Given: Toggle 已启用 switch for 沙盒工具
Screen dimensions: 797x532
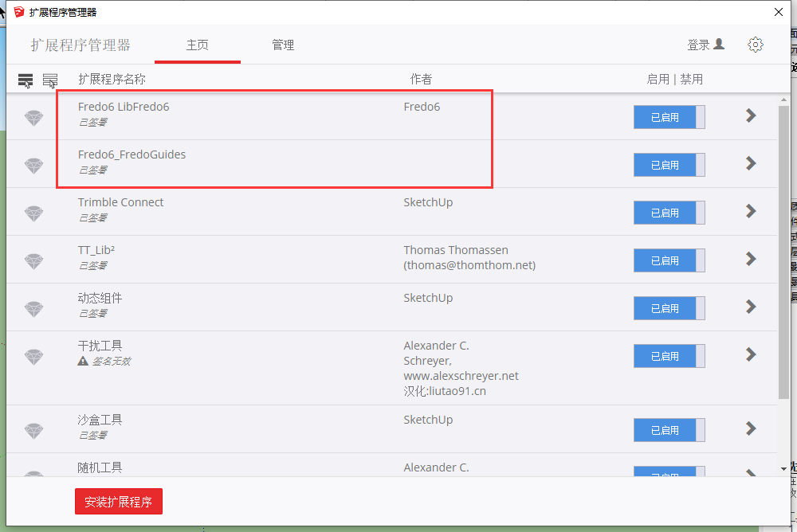Looking at the screenshot, I should (669, 430).
